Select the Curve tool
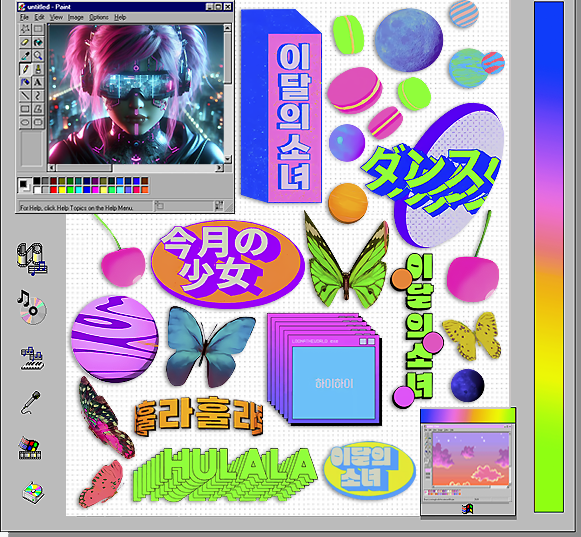Image resolution: width=581 pixels, height=537 pixels. click(x=38, y=95)
